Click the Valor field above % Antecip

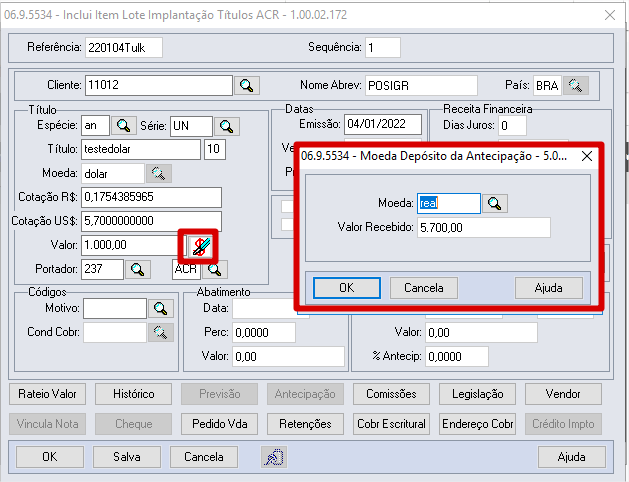point(481,332)
